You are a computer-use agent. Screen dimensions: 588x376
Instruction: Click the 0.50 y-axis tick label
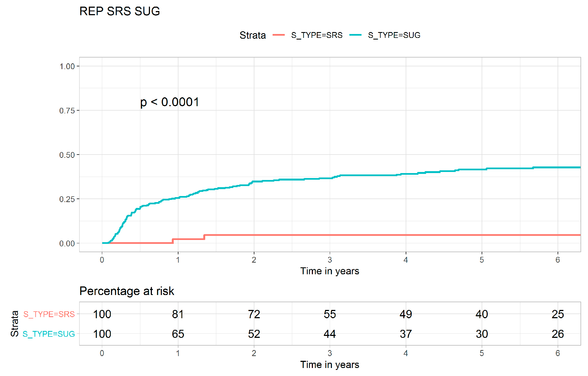67,155
